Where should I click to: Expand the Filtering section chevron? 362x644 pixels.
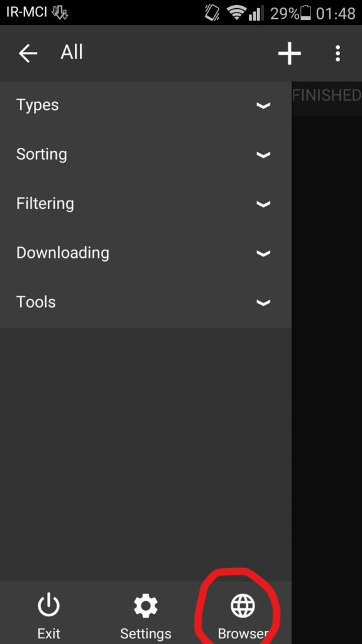coord(263,204)
